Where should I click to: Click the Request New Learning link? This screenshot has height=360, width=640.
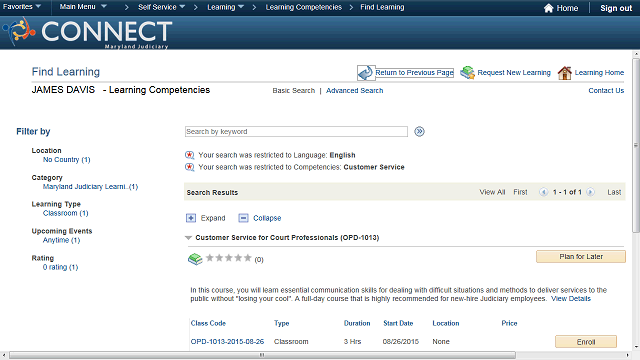point(514,73)
